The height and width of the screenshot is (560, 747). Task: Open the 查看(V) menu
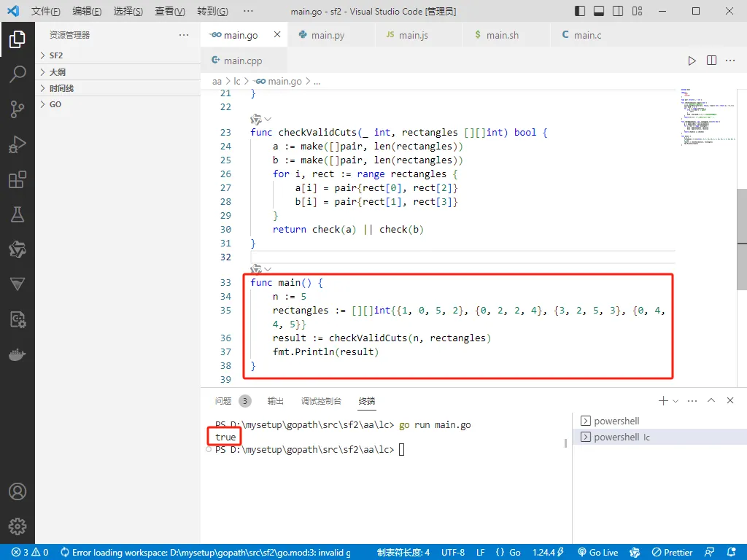(170, 11)
